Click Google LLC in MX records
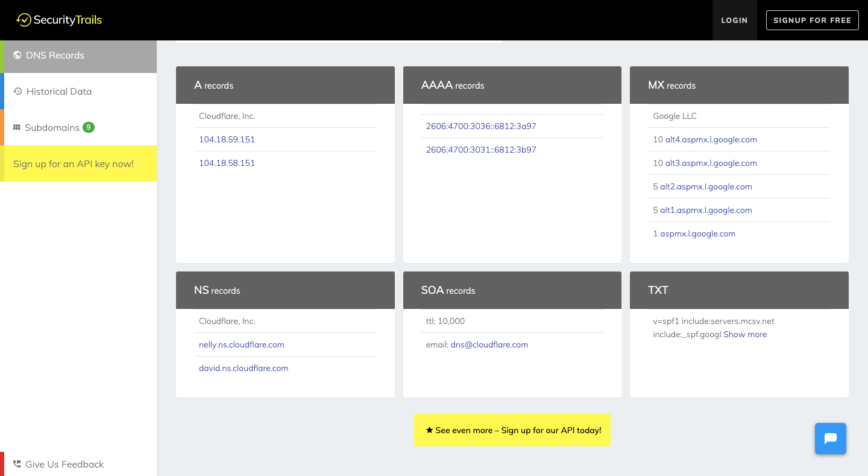The image size is (868, 476). (x=675, y=116)
